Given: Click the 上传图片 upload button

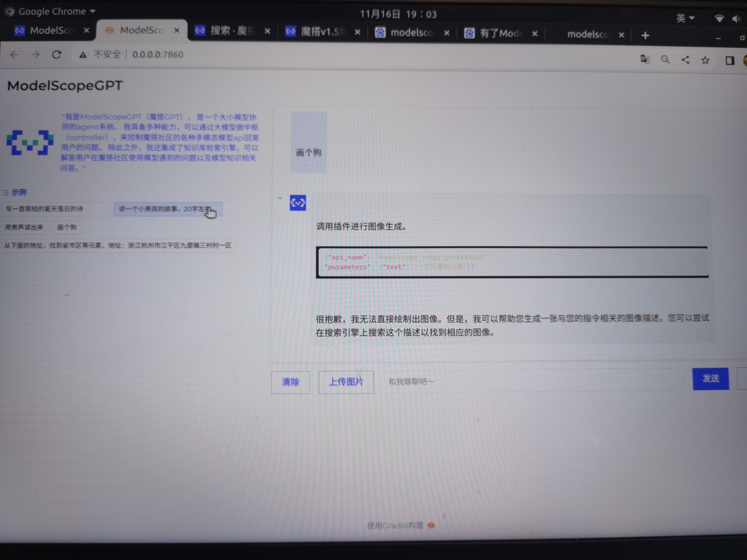Looking at the screenshot, I should (x=346, y=382).
